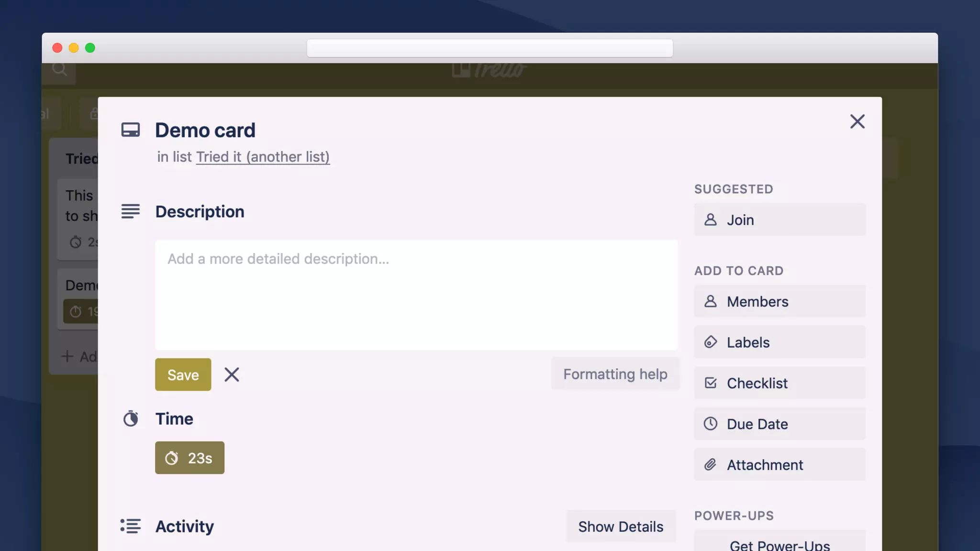This screenshot has height=551, width=980.
Task: Open the Labels menu
Action: pyautogui.click(x=780, y=342)
